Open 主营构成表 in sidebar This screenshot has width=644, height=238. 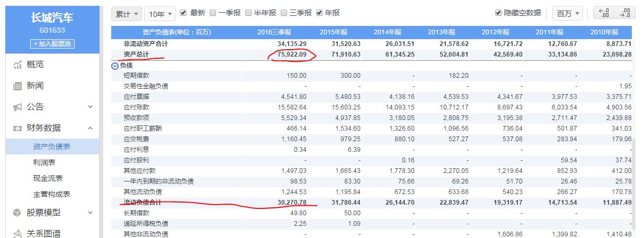click(52, 195)
